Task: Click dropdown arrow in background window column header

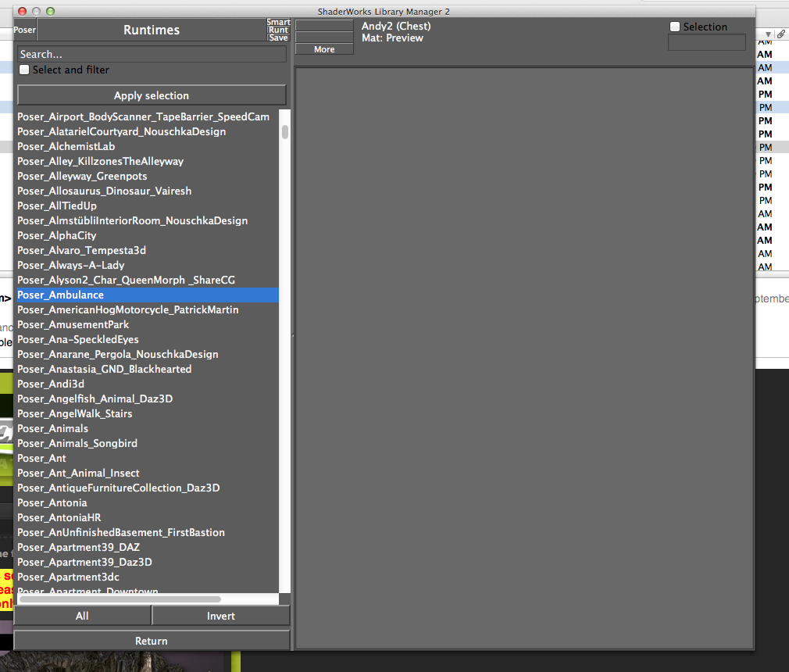Action: pos(768,34)
